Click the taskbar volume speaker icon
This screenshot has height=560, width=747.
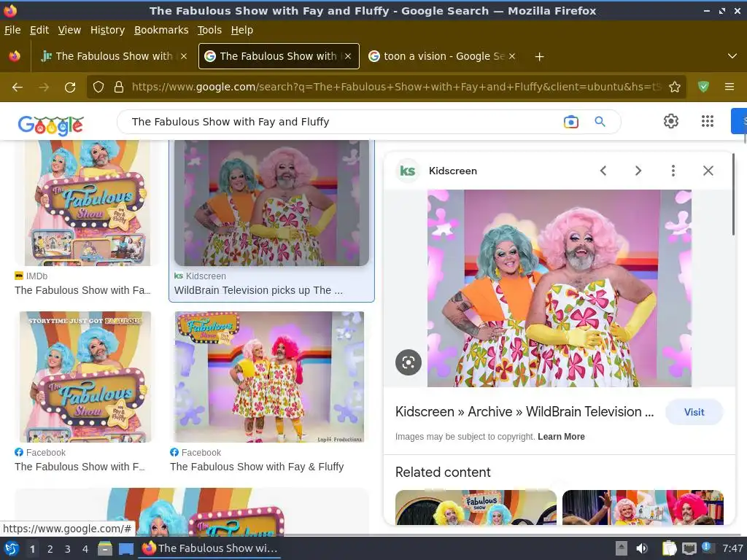click(642, 548)
